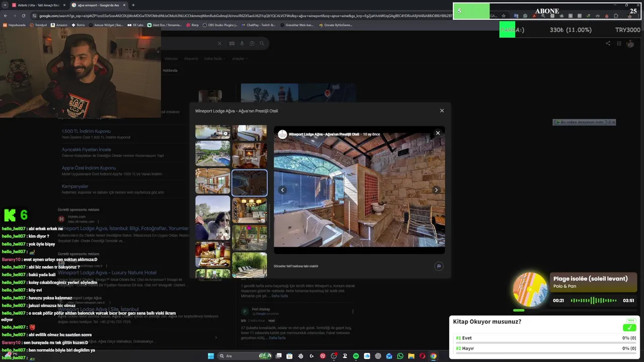This screenshot has height=362, width=644.
Task: Click the green poll checkmark button
Action: [629, 328]
